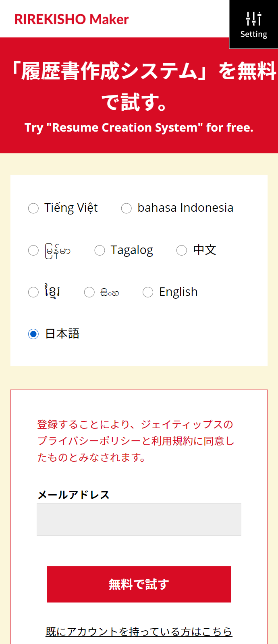278x644 pixels.
Task: Click the red 無料で試す button
Action: 139,584
